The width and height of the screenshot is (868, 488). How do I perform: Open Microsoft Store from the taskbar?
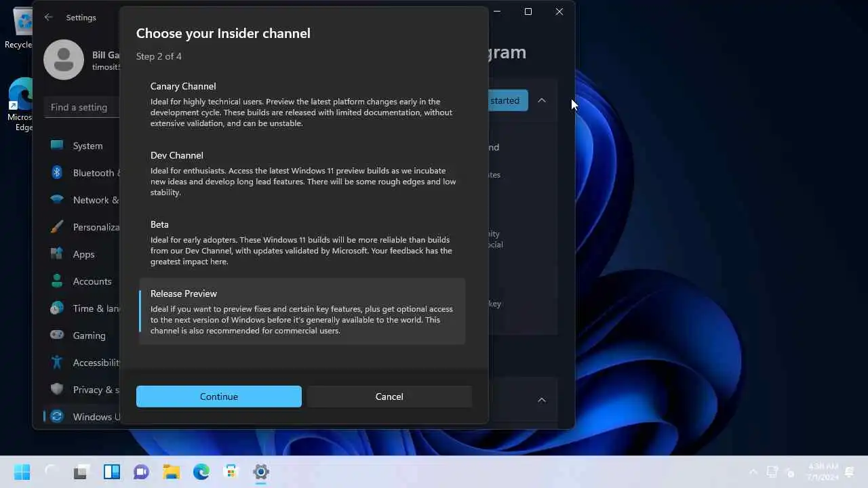231,472
